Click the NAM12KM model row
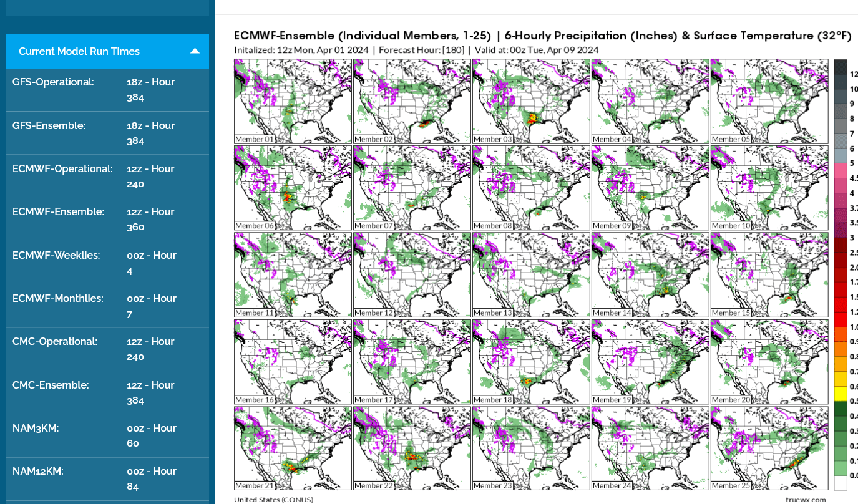The height and width of the screenshot is (504, 858). tap(107, 478)
